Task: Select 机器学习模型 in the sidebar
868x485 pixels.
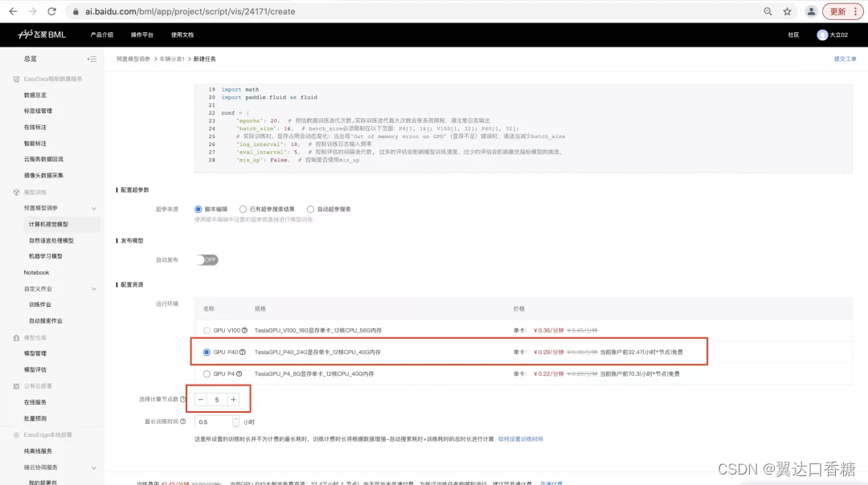Action: (x=45, y=256)
